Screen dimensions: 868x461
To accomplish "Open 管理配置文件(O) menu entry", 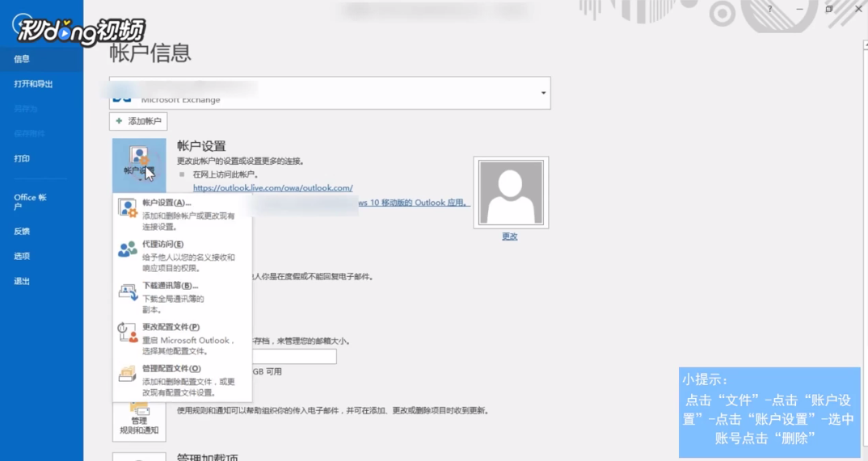I will point(182,380).
